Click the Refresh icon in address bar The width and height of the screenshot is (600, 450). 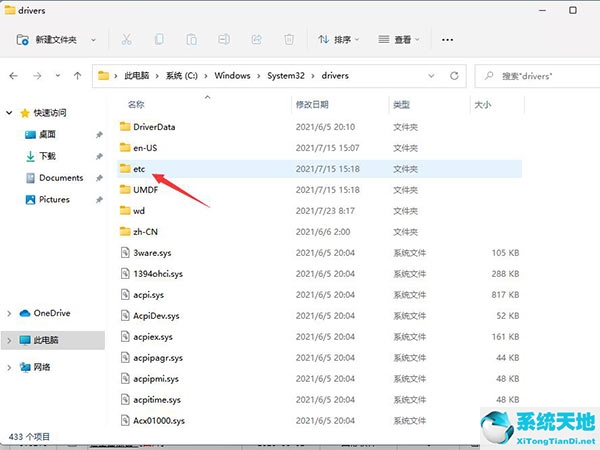tap(454, 76)
